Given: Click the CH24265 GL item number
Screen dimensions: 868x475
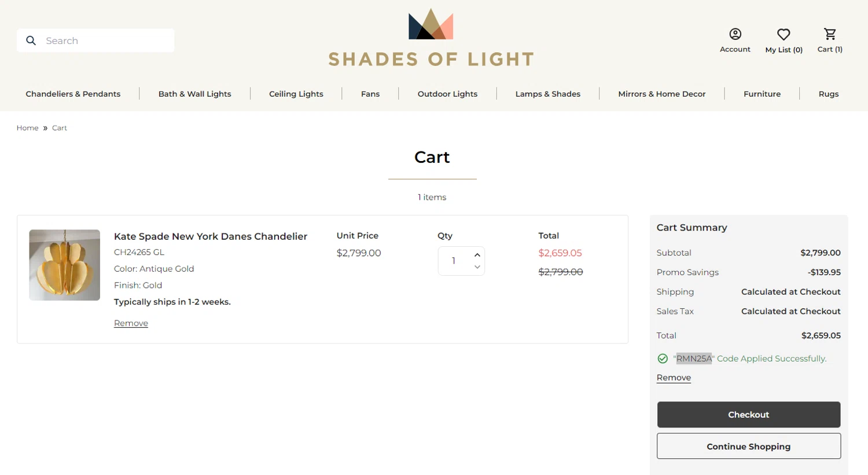Looking at the screenshot, I should click(x=139, y=252).
